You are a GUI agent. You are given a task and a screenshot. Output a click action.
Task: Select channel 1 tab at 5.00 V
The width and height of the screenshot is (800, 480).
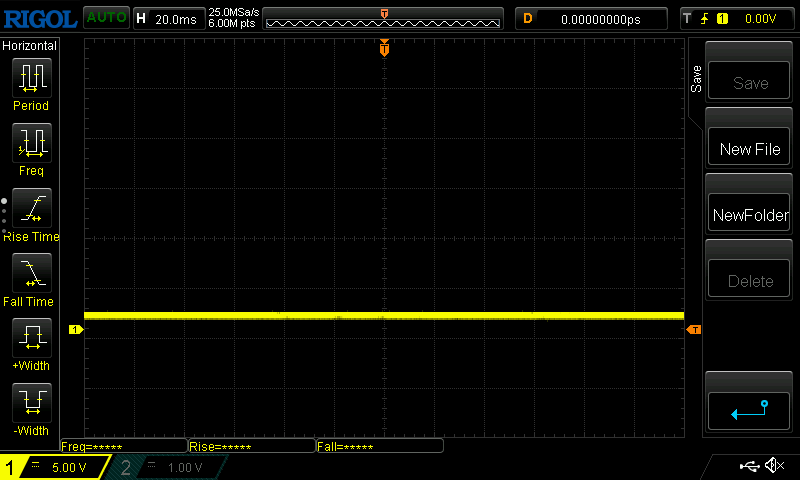55,467
